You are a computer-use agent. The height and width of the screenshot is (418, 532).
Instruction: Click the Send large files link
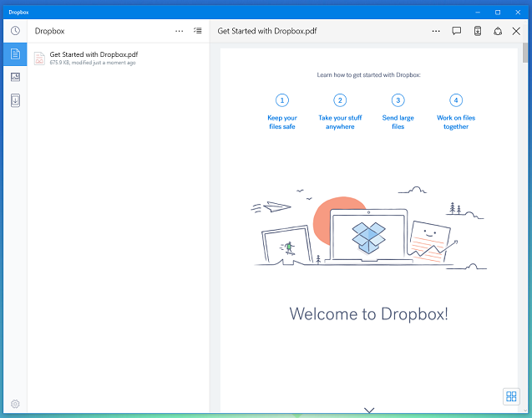click(398, 122)
